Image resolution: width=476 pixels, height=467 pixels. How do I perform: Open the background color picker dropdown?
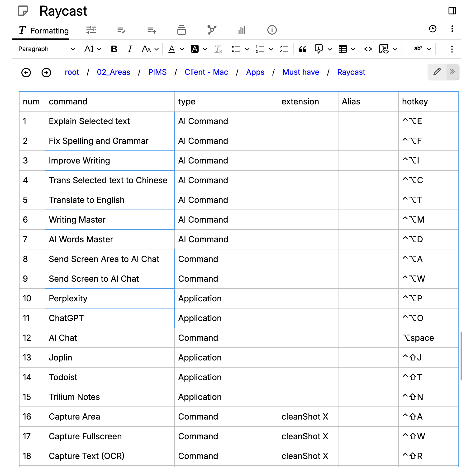click(205, 49)
